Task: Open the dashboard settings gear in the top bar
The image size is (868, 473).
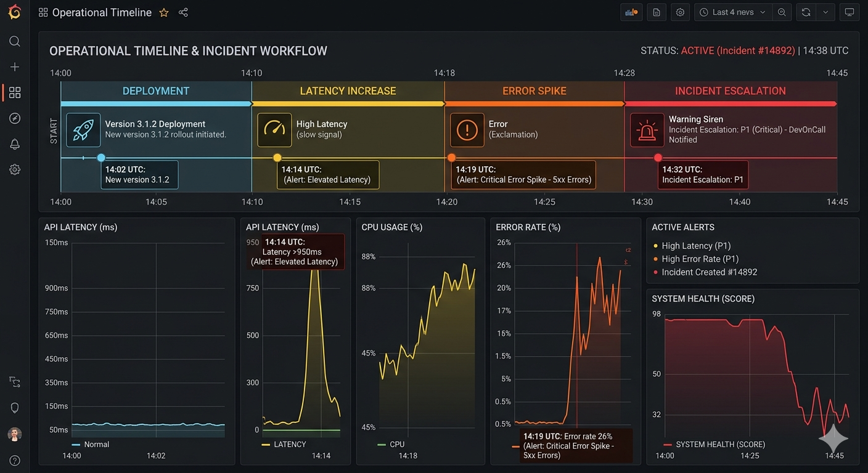Action: (680, 12)
